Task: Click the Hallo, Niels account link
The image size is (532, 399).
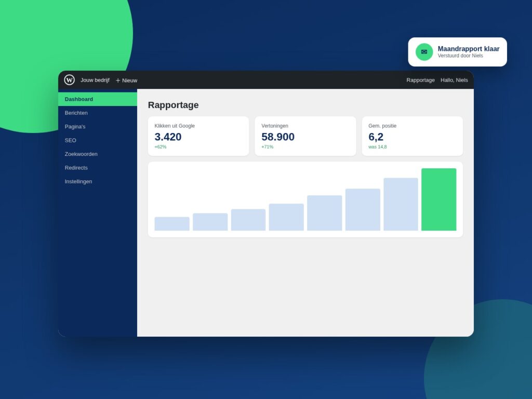Action: click(x=454, y=80)
